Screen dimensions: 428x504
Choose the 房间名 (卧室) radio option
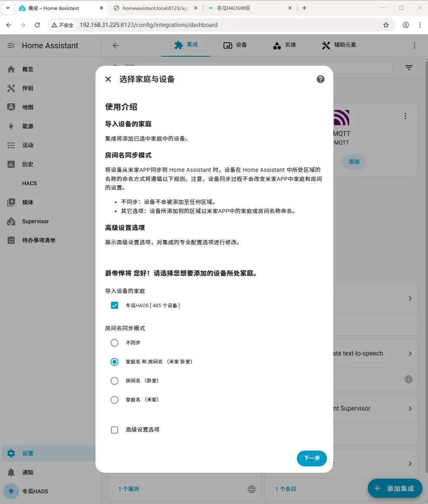tap(115, 381)
